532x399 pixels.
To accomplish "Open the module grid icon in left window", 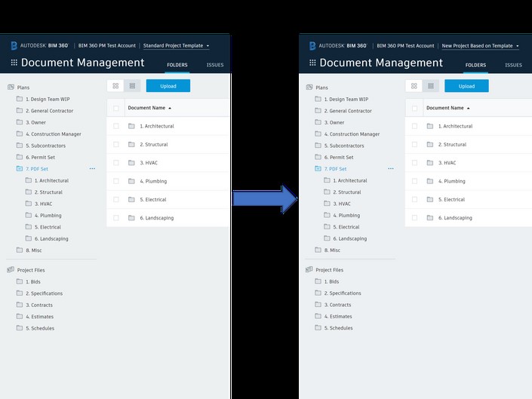I will [14, 63].
